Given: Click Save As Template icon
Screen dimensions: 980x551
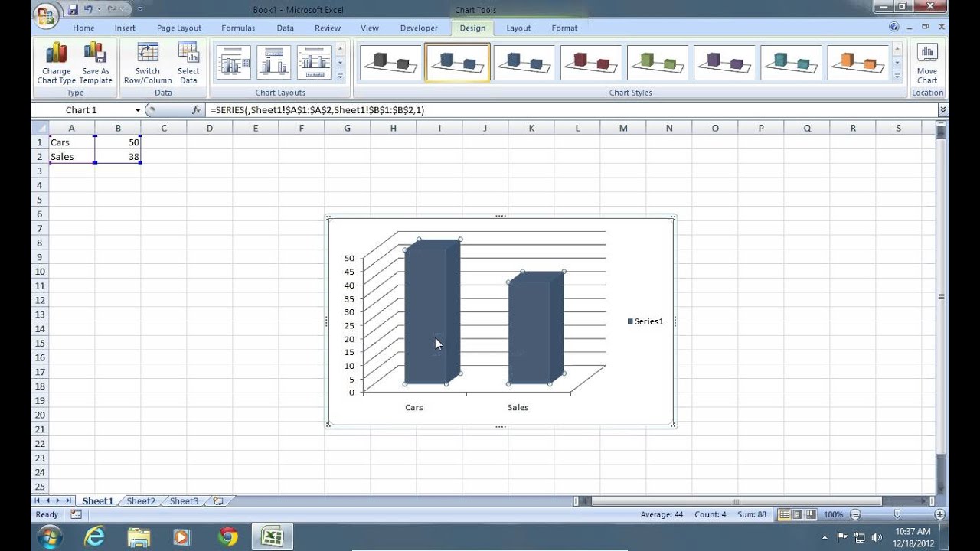Looking at the screenshot, I should click(x=96, y=63).
